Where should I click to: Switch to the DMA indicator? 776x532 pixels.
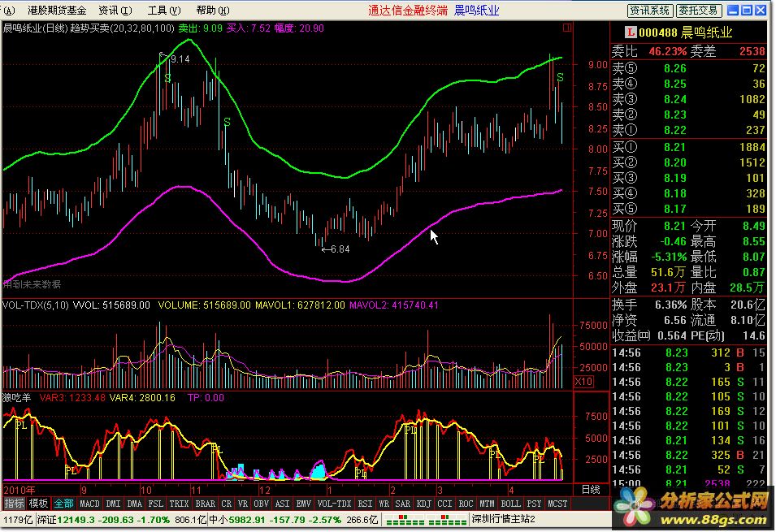pos(135,504)
